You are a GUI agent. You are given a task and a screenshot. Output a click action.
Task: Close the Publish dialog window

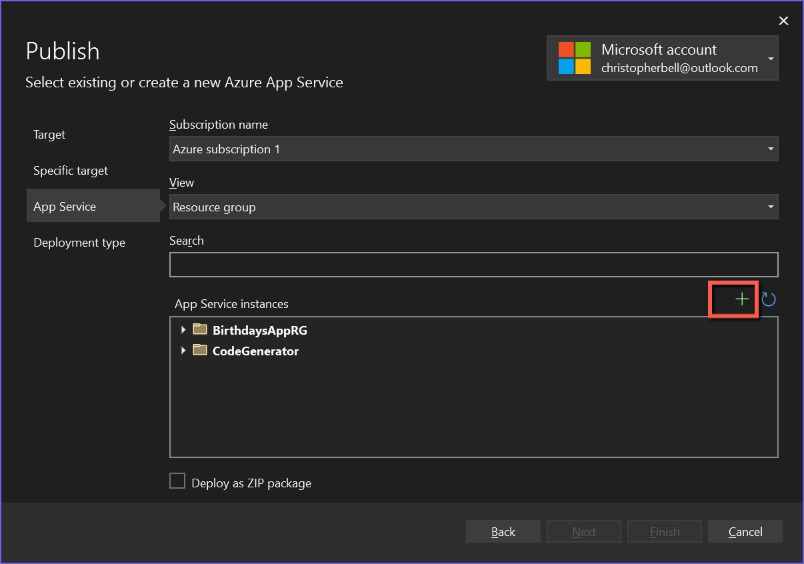coord(783,20)
